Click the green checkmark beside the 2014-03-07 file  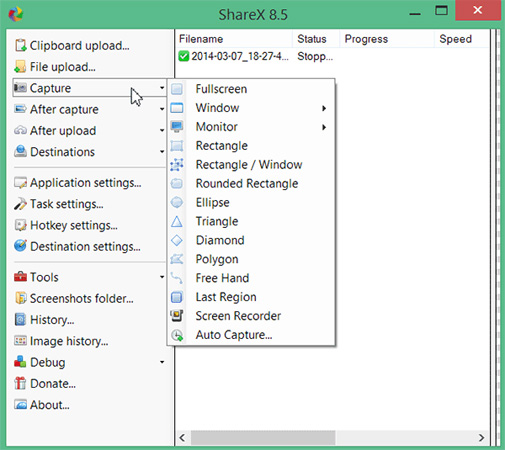pos(184,56)
